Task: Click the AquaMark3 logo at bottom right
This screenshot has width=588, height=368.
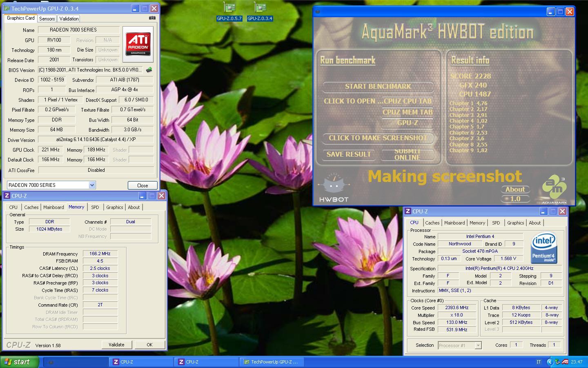Action: pyautogui.click(x=555, y=190)
